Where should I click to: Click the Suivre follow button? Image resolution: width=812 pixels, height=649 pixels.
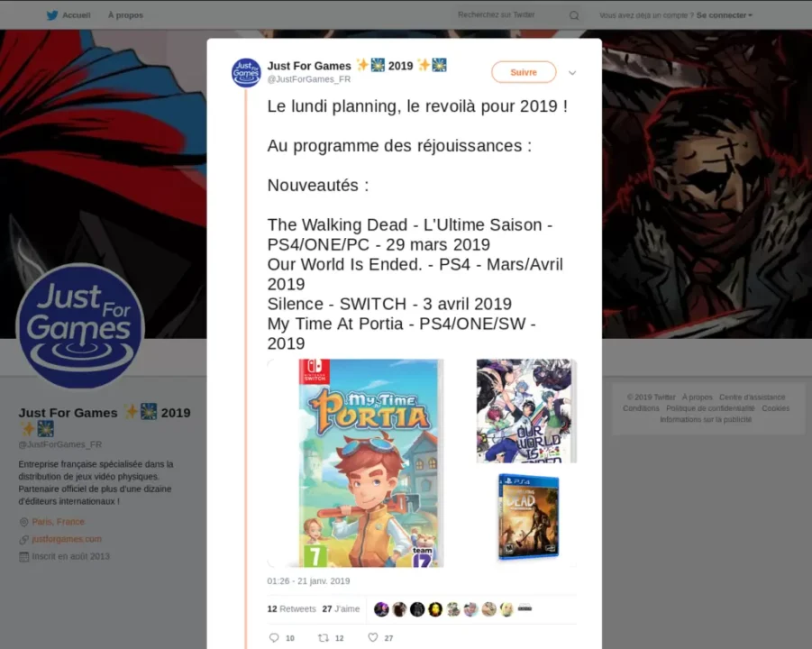coord(524,72)
